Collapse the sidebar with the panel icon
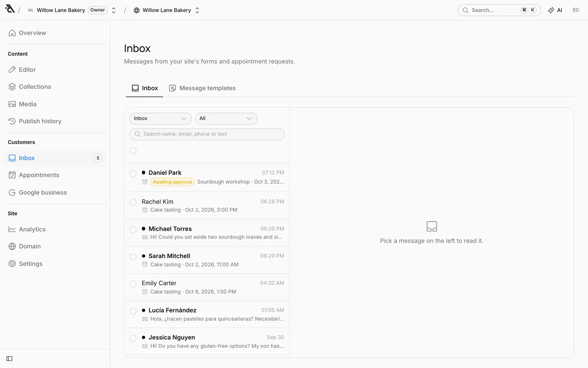The height and width of the screenshot is (368, 588). coord(10,358)
